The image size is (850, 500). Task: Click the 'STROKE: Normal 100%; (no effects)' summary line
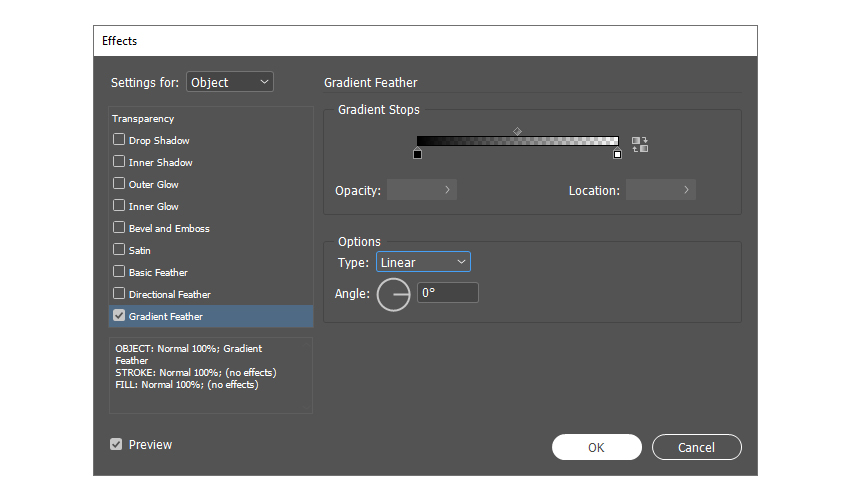click(196, 373)
